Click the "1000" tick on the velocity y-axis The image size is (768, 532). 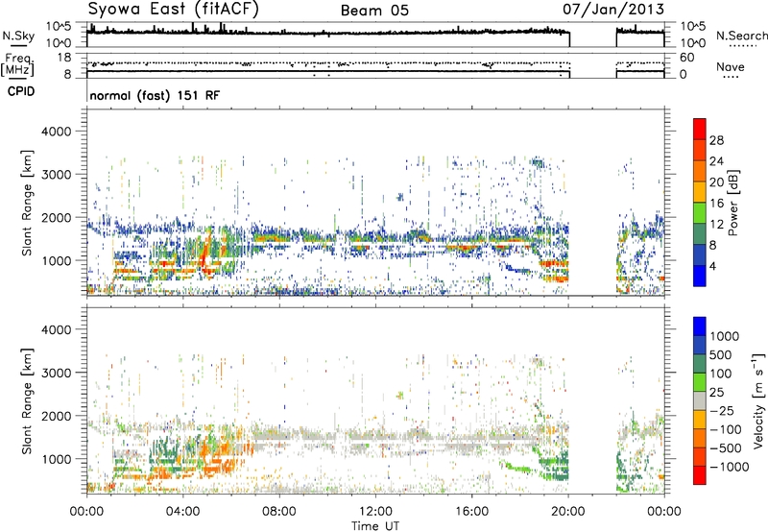click(x=56, y=459)
